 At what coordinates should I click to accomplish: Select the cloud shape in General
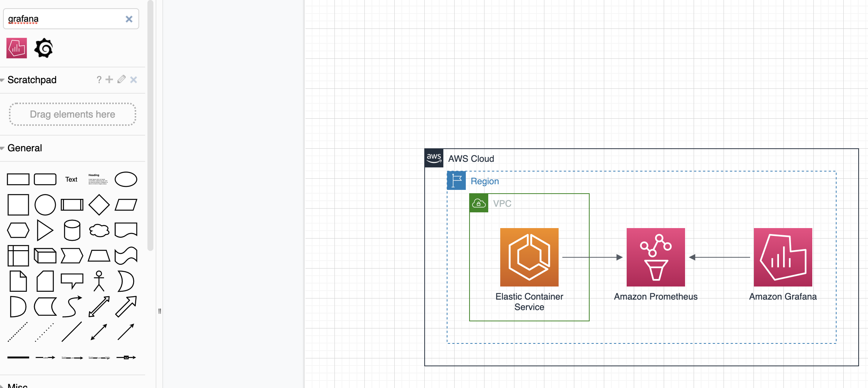[x=99, y=230]
